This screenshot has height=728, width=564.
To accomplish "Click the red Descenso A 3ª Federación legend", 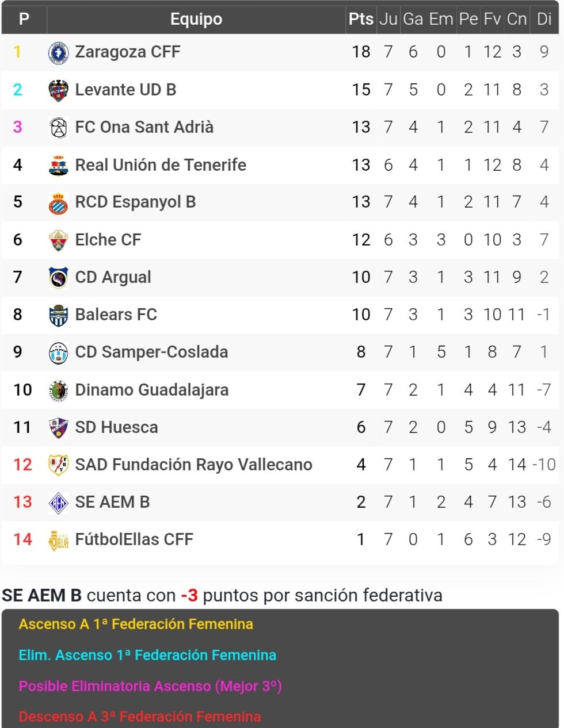I will coord(140,716).
